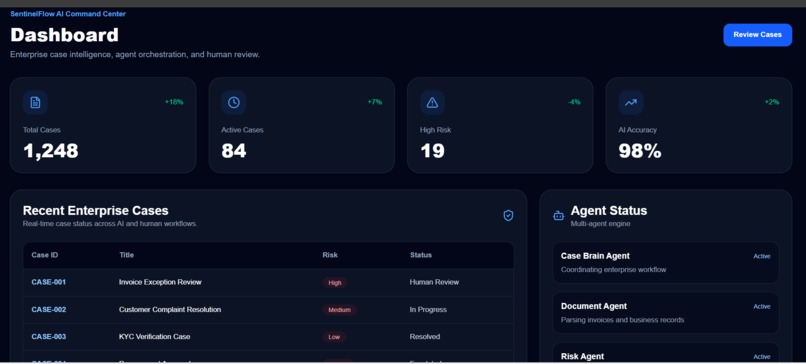The image size is (806, 364).
Task: Click the Active status of Risk Agent
Action: tap(762, 357)
